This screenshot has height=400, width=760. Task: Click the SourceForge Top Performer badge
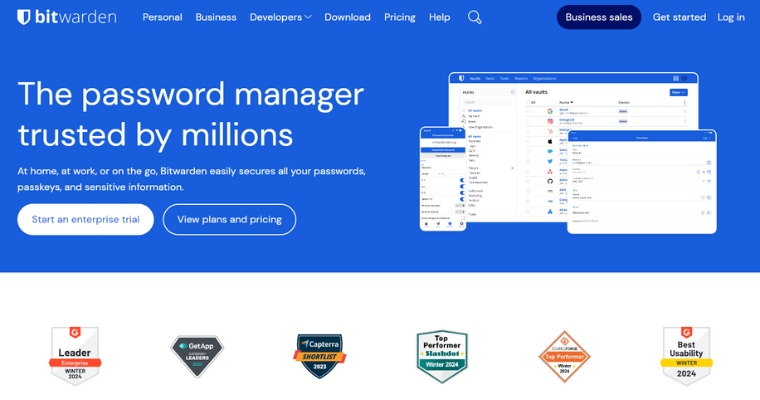(x=564, y=356)
